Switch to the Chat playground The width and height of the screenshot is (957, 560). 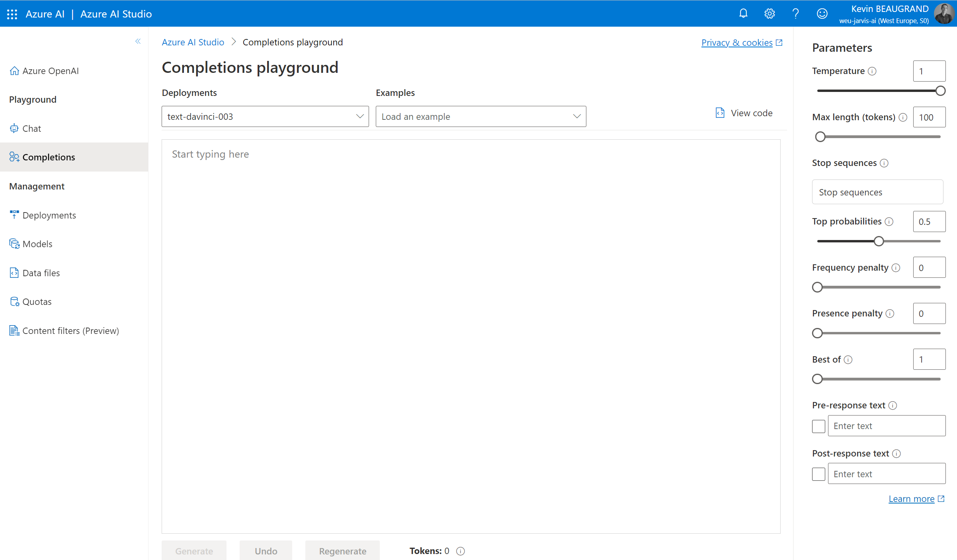point(31,128)
